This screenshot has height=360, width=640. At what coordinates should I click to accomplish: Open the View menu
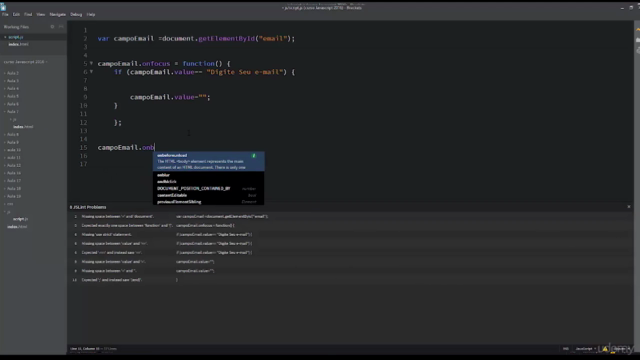pyautogui.click(x=40, y=15)
